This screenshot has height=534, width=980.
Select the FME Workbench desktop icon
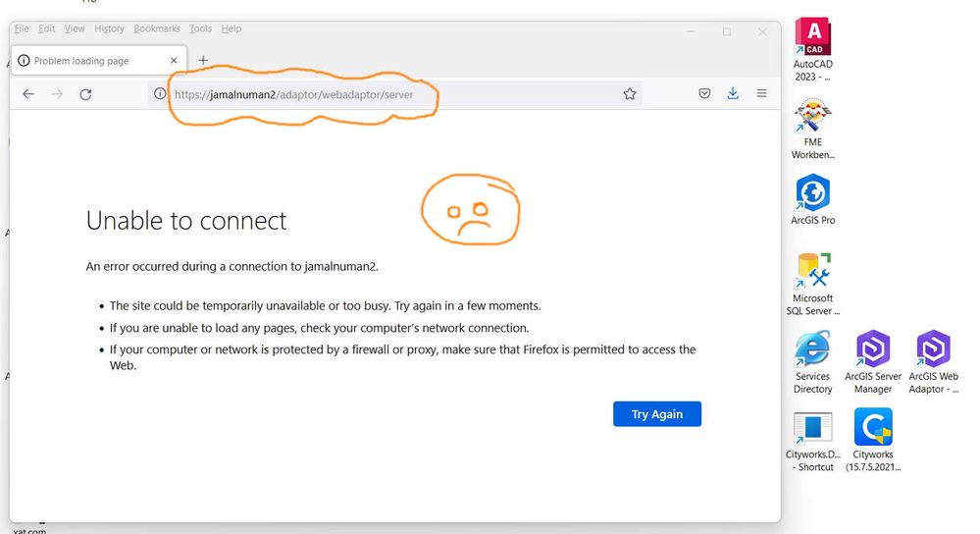point(813,118)
